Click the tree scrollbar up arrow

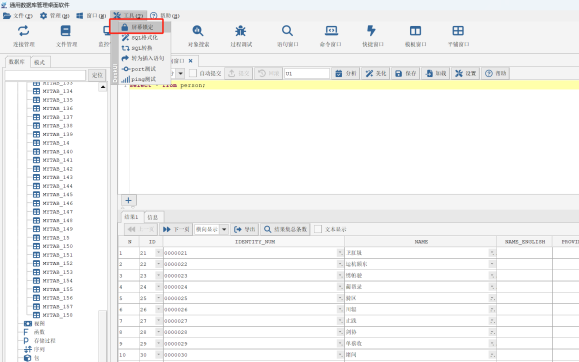point(103,87)
